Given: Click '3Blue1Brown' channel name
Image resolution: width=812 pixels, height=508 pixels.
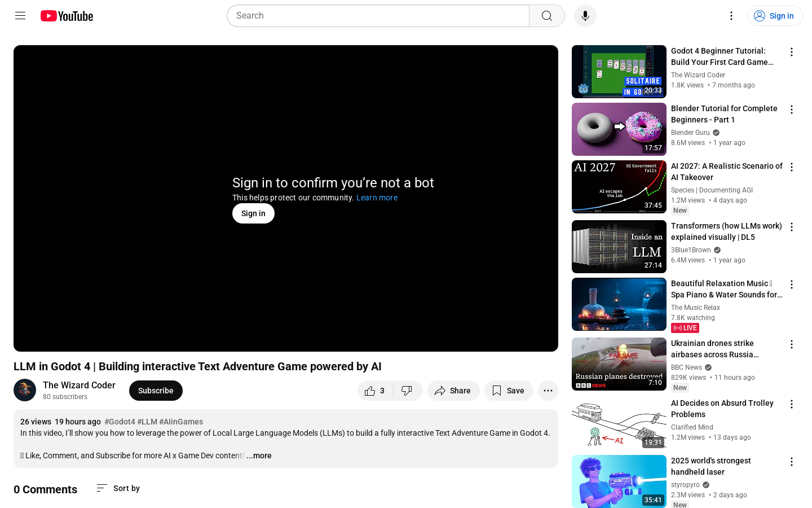Looking at the screenshot, I should 691,250.
